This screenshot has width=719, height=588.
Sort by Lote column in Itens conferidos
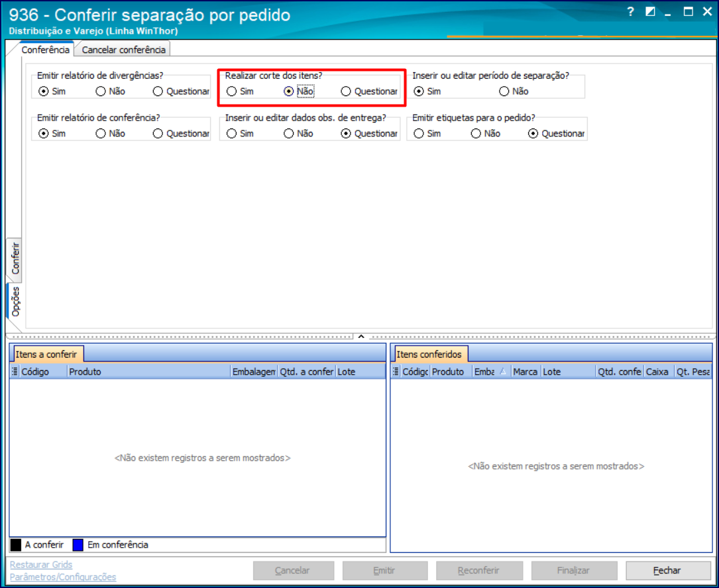(x=568, y=371)
